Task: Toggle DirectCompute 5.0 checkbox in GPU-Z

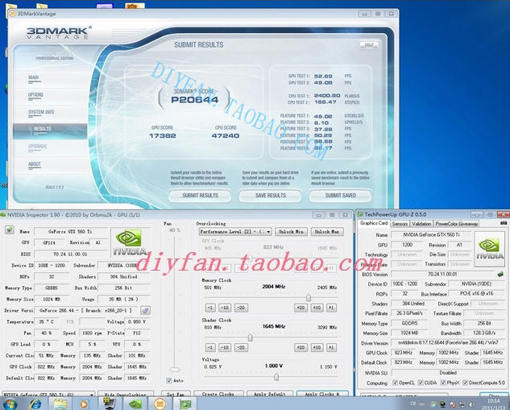Action: click(465, 382)
